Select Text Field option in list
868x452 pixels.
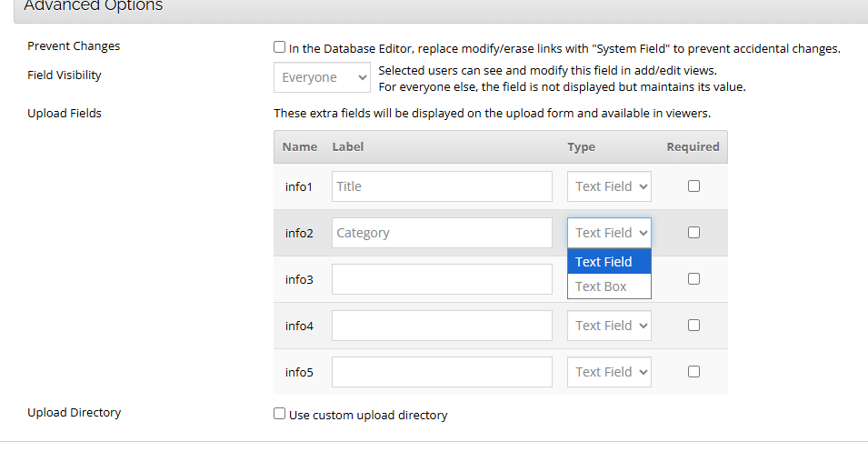tap(609, 262)
